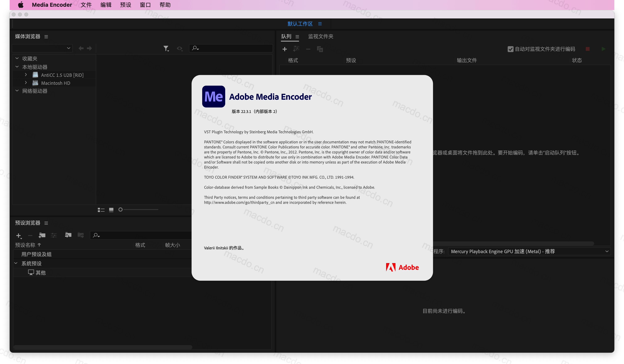Screen dimensions: 624x364
Task: Open the 队列 panel menu icon
Action: click(297, 37)
